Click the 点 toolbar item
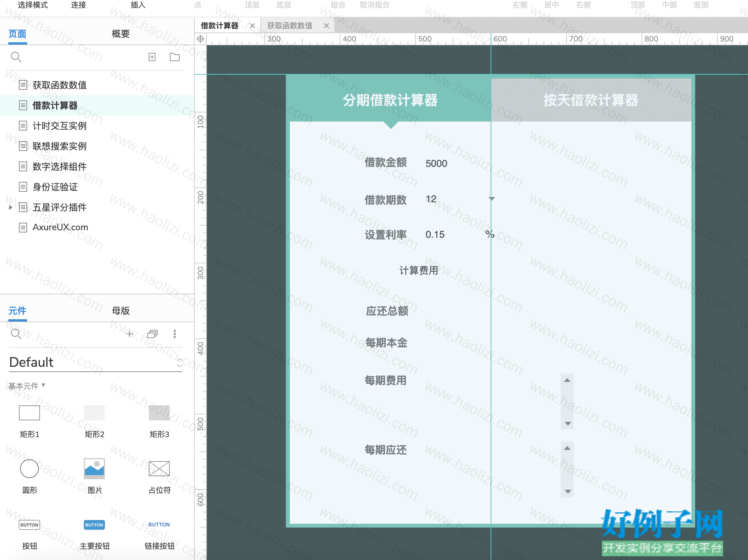748x560 pixels. click(198, 5)
